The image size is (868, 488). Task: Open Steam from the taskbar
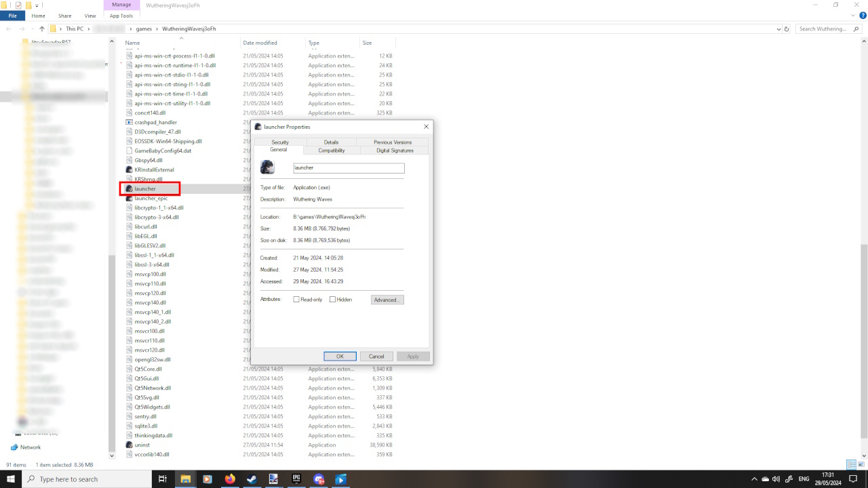pos(252,479)
